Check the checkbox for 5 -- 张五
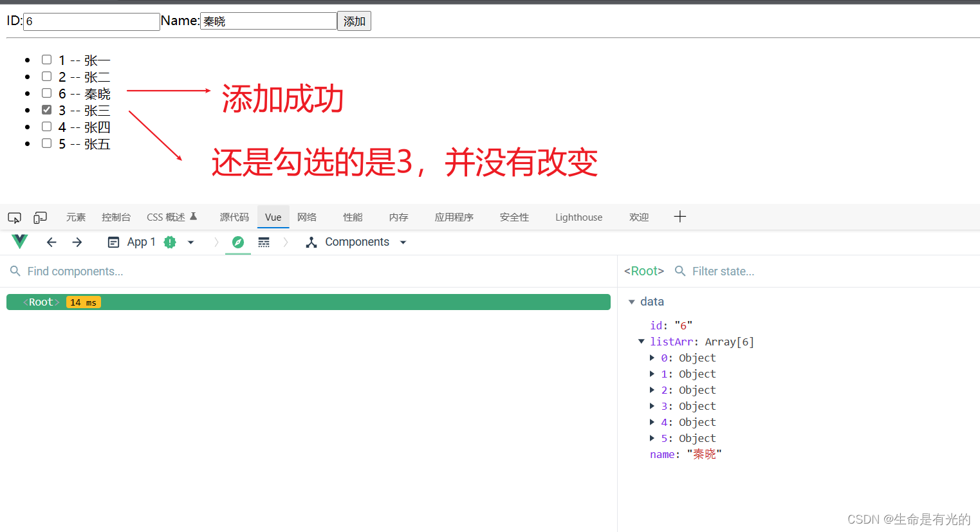This screenshot has width=980, height=532. (46, 143)
